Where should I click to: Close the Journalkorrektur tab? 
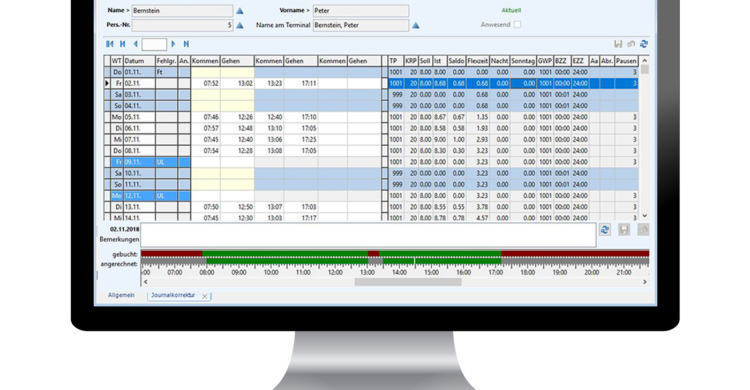click(205, 296)
